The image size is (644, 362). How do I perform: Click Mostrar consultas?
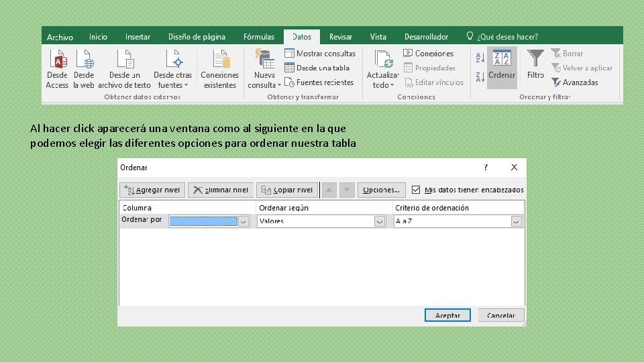click(320, 54)
